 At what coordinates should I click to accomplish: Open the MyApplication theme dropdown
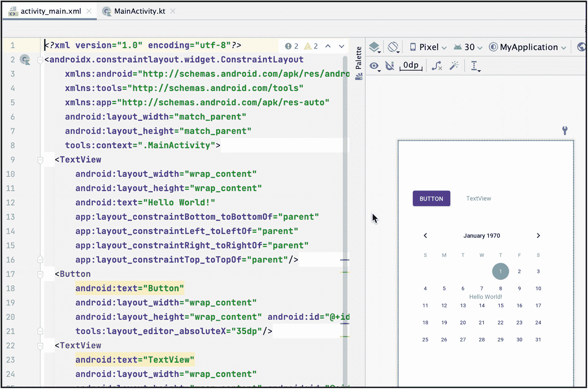click(527, 47)
